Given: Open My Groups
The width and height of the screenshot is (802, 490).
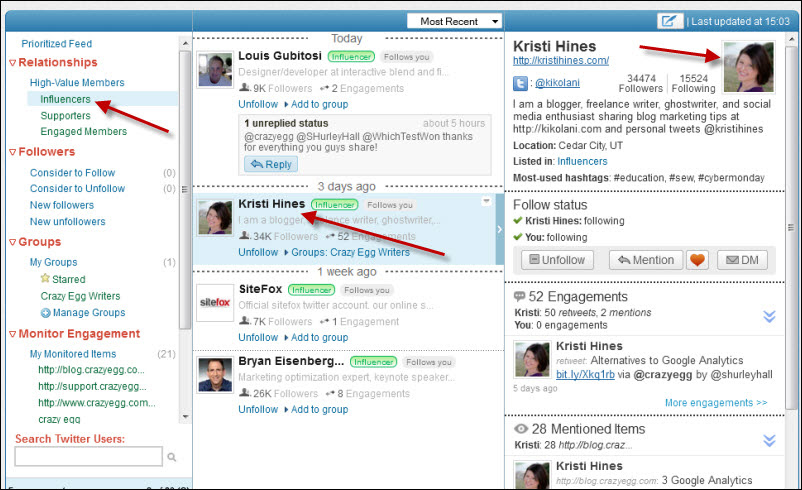Looking at the screenshot, I should pos(53,262).
